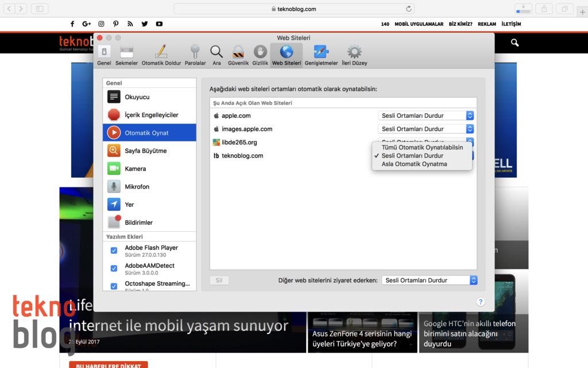This screenshot has width=588, height=368.
Task: Select Sayfa Büyütme in the sidebar
Action: [x=149, y=151]
